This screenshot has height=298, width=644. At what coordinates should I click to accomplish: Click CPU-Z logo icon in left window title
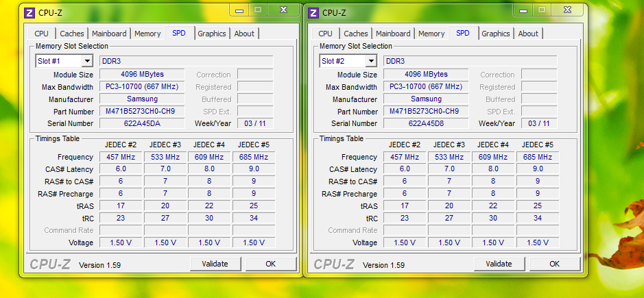[x=29, y=13]
